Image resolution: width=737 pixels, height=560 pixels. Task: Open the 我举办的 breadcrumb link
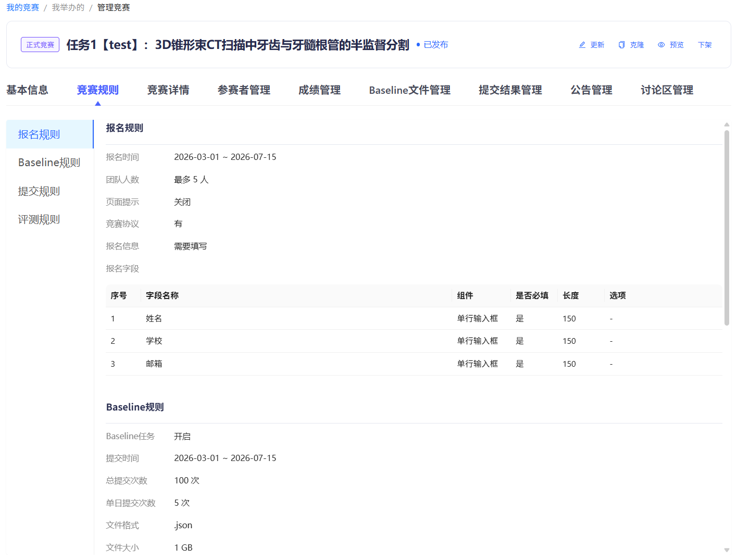pyautogui.click(x=68, y=7)
